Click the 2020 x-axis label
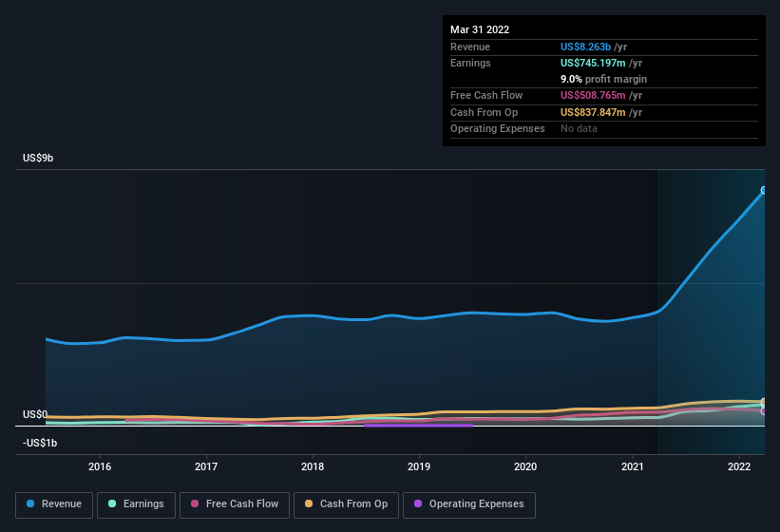 click(x=525, y=466)
